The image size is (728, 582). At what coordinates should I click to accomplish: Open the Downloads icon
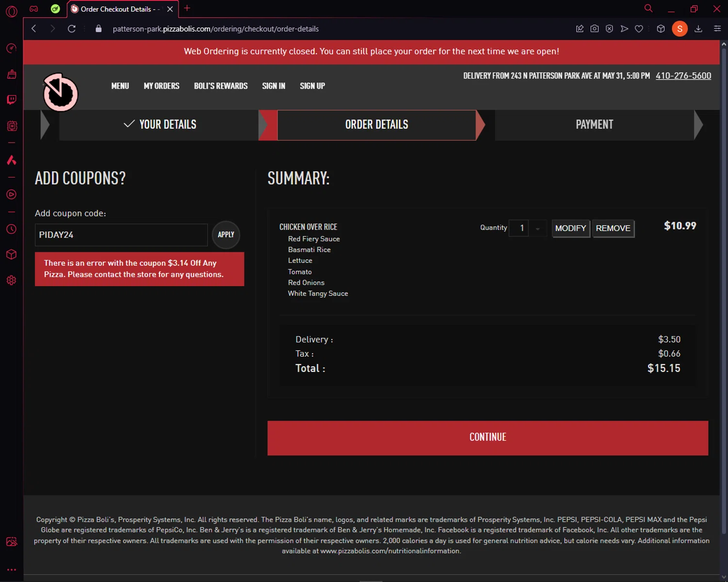(x=698, y=29)
